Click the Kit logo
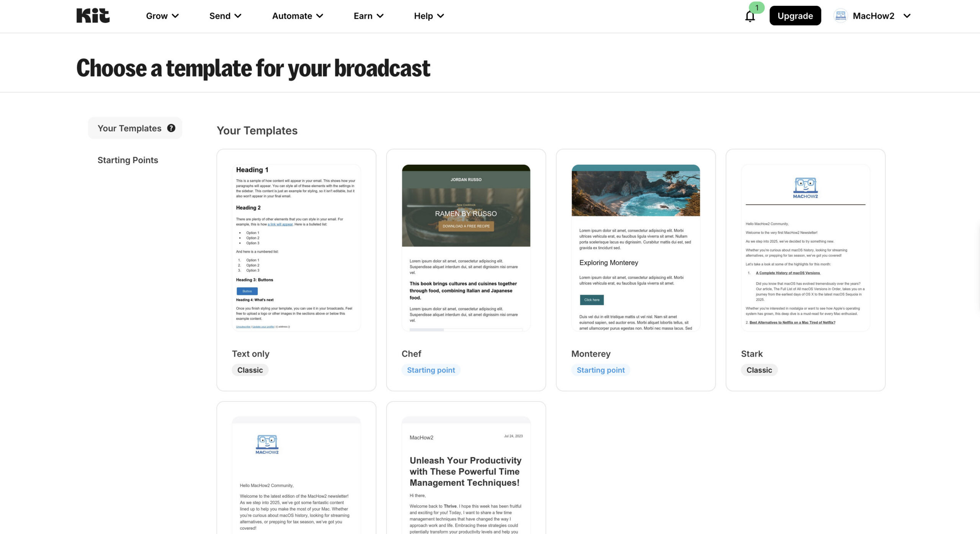980x534 pixels. pos(93,16)
